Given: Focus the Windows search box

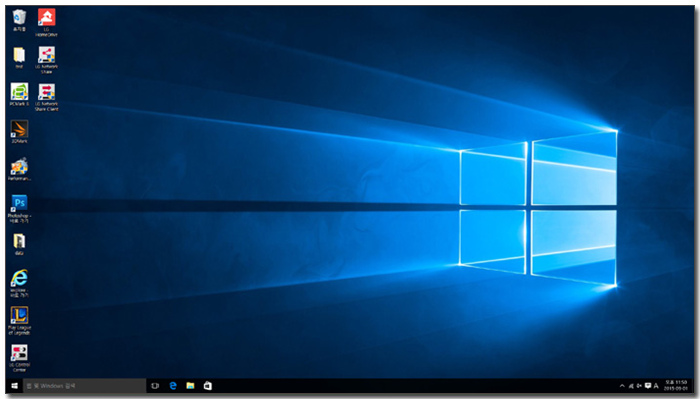Looking at the screenshot, I should pos(84,386).
